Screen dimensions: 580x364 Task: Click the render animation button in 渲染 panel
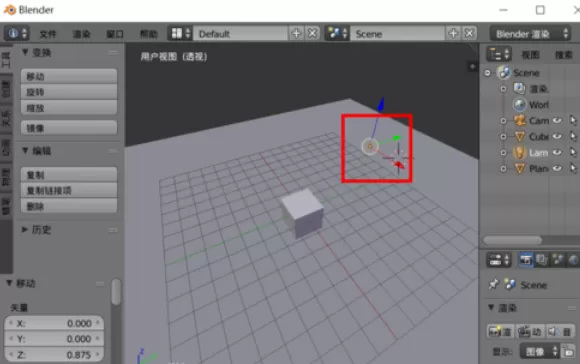pyautogui.click(x=529, y=331)
